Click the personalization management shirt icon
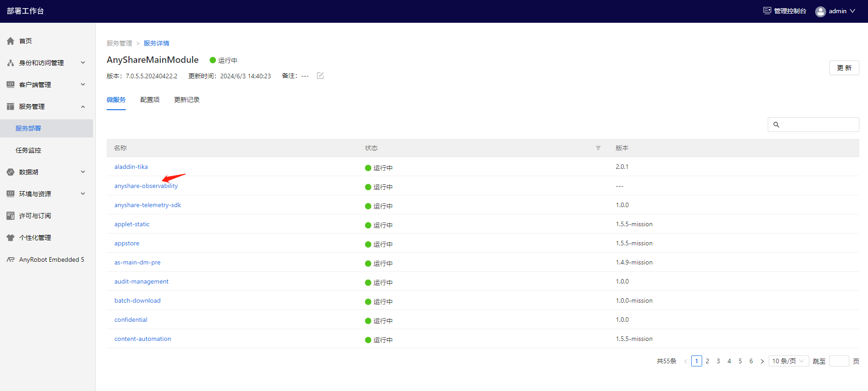Screen dimensions: 868x391 tap(10, 238)
